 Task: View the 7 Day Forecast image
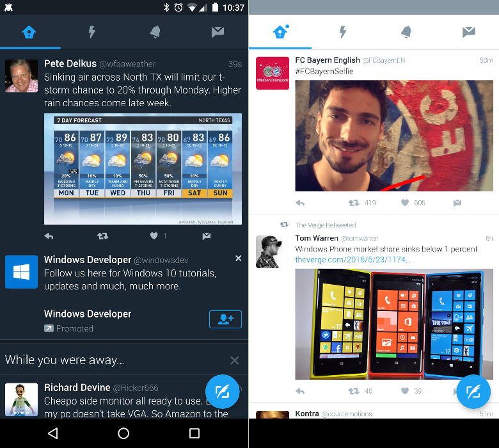(143, 169)
